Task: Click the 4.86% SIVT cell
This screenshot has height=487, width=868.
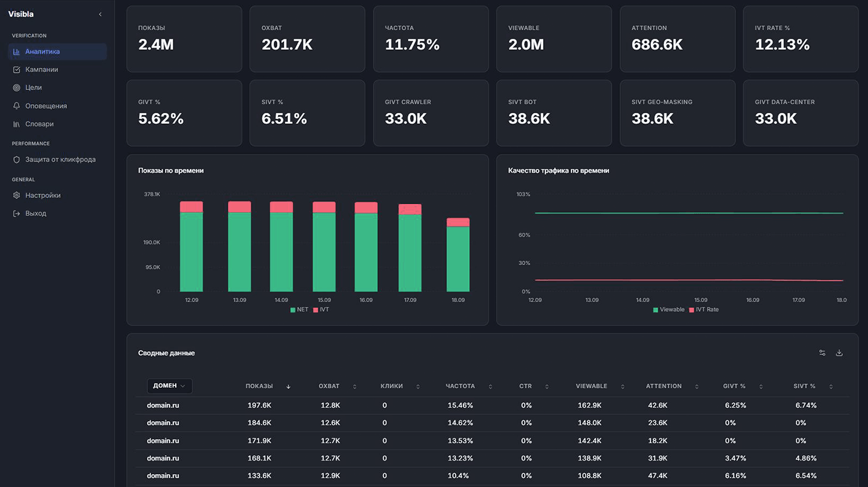Action: 806,459
